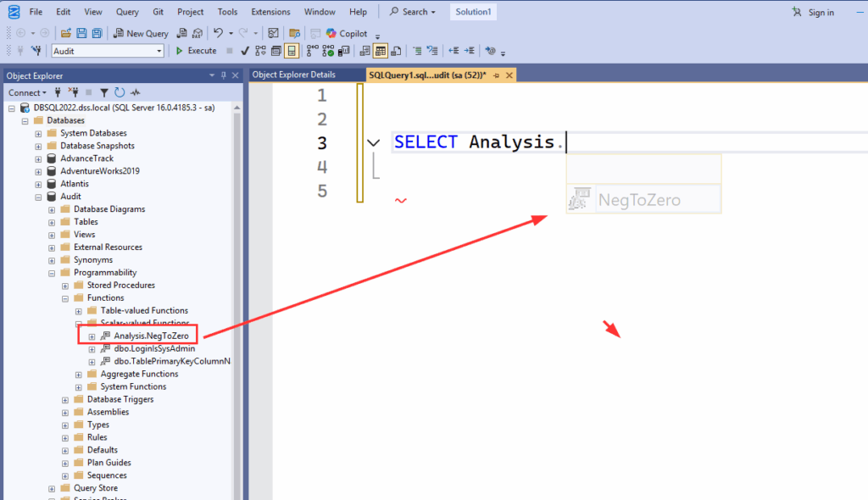The image size is (868, 500).
Task: Collapse the Programmability folder
Action: [52, 273]
